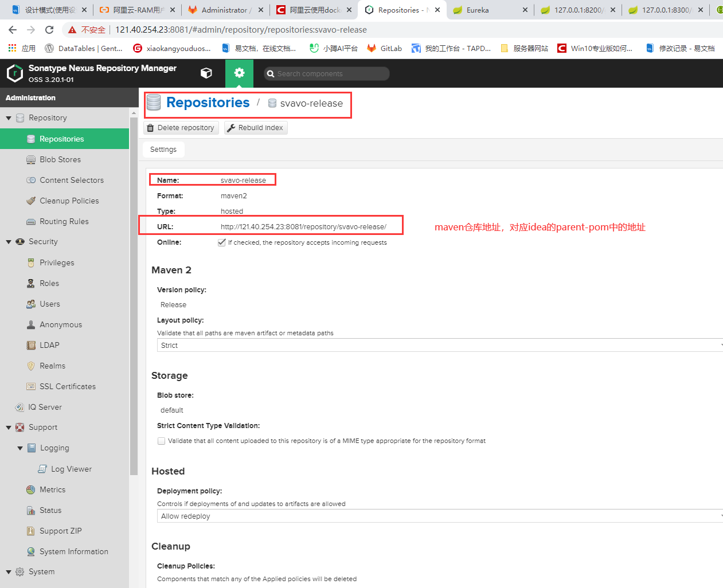
Task: Open the 服务器网站 bookmark folder
Action: click(524, 49)
